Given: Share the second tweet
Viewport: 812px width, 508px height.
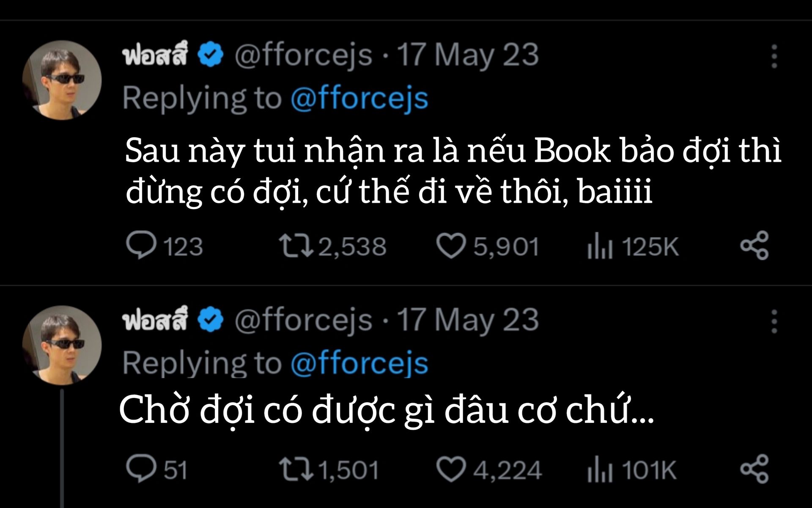Looking at the screenshot, I should (754, 469).
